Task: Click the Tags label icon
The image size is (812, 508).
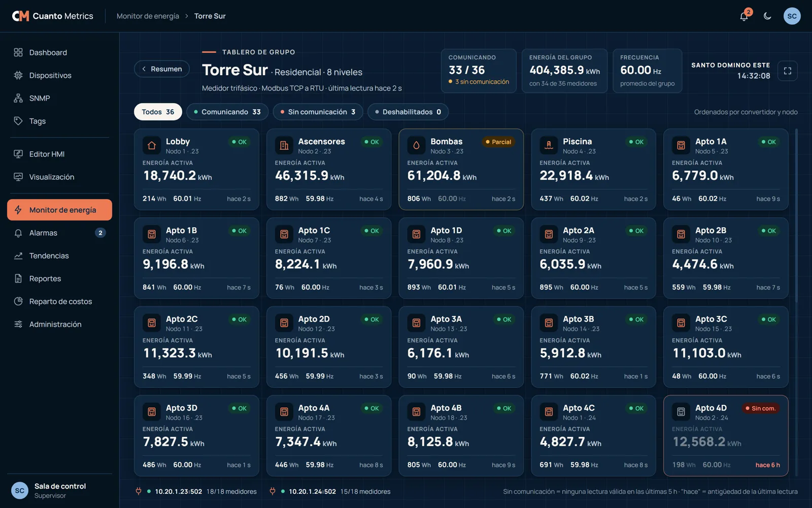Action: 18,121
